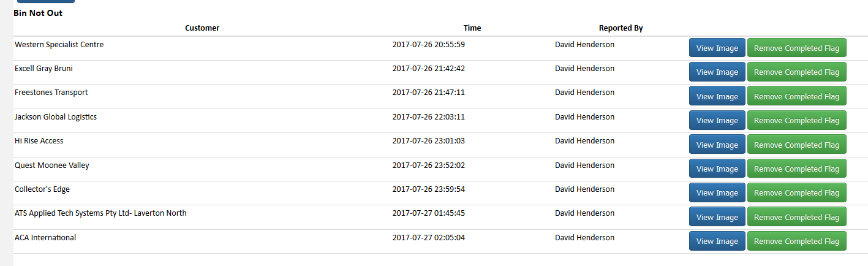View image for ATS Applied Tech Systems
The image size is (868, 266).
(x=717, y=217)
